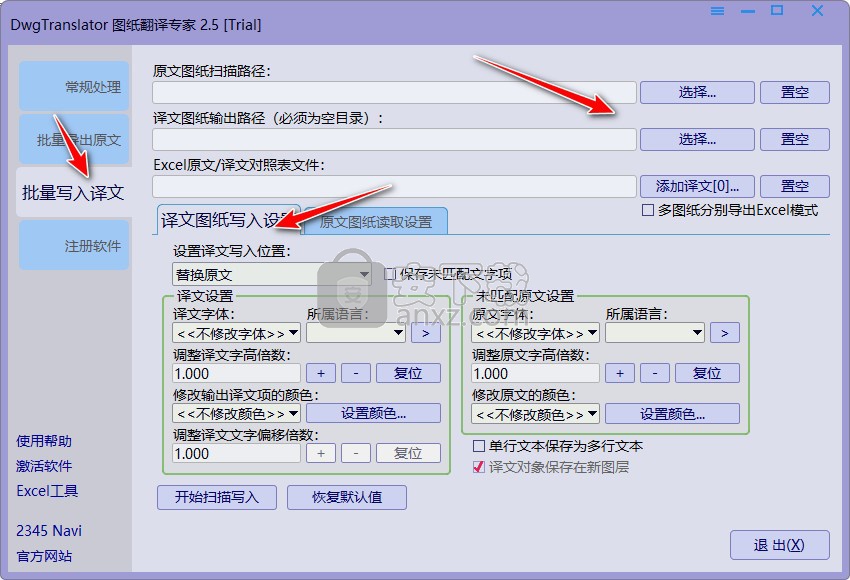850x580 pixels.
Task: Click the 译文图纸输出路径 input field
Action: click(394, 139)
